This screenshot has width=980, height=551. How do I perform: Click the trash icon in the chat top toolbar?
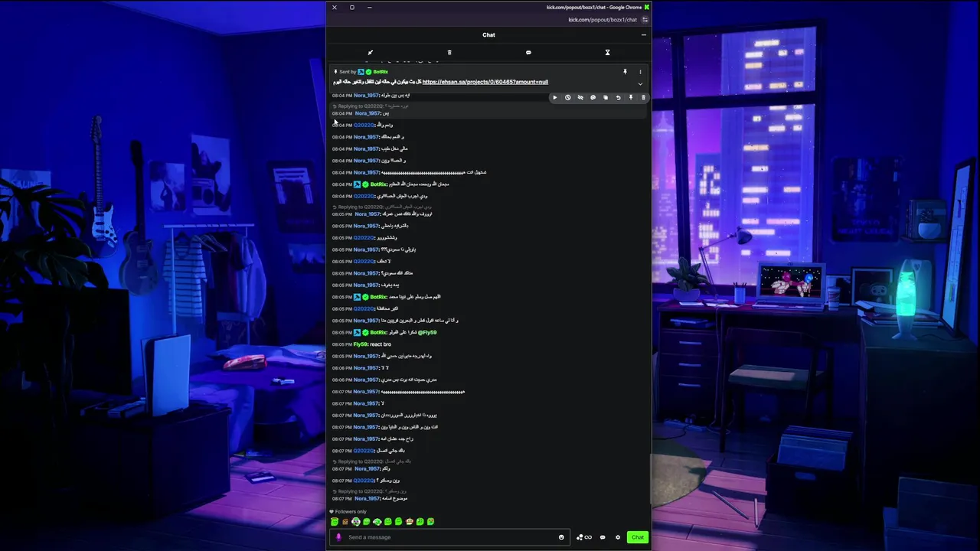(x=449, y=53)
